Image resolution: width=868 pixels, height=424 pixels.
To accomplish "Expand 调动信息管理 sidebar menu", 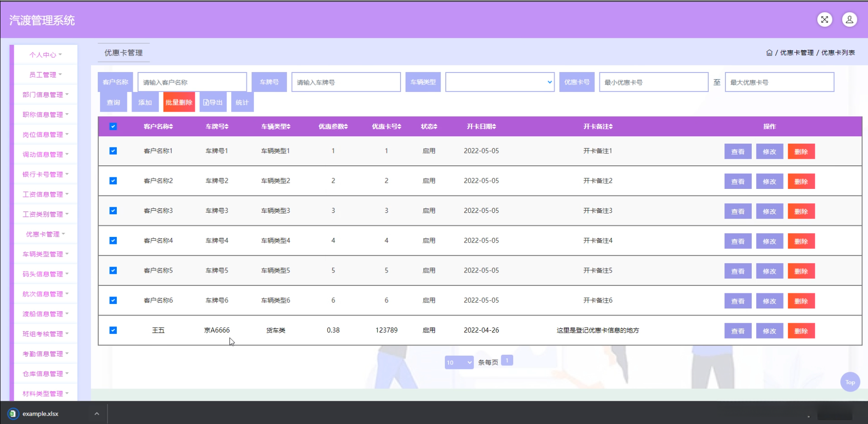I will pos(46,154).
